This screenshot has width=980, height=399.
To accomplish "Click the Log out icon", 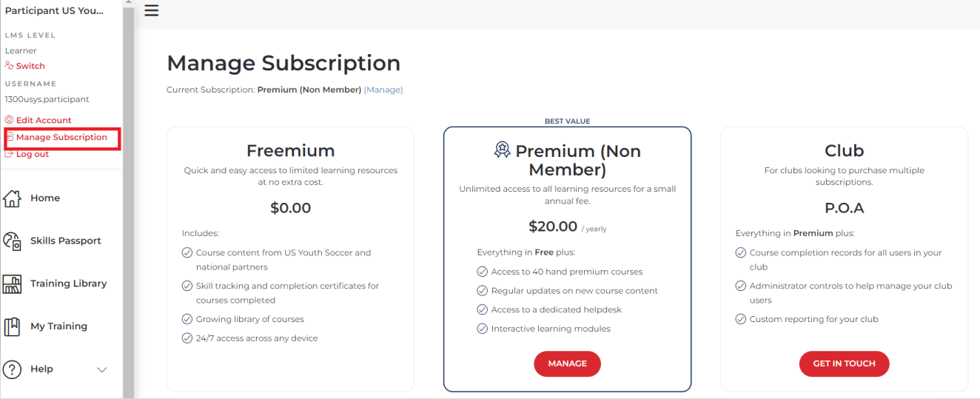I will coord(10,154).
